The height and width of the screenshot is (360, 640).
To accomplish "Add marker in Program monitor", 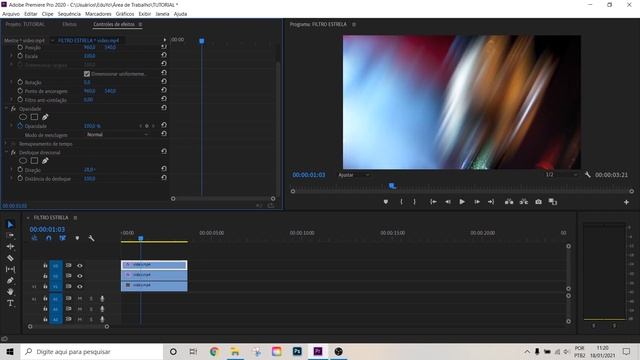I will point(386,202).
